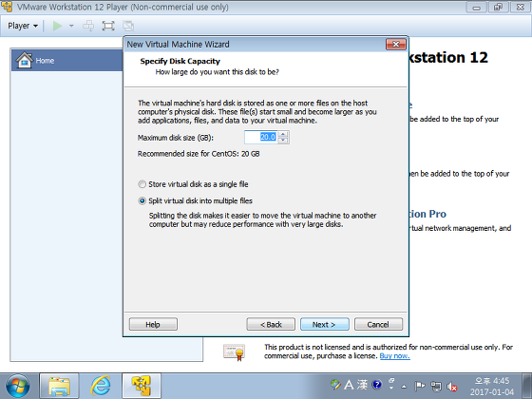Screen dimensions: 532x399
Task: Click the Upgrade to Workstation Pro heading
Action: 428,214
